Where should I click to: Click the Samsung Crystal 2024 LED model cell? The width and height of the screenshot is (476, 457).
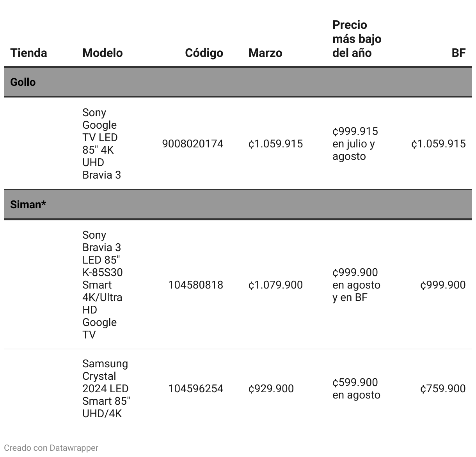coord(106,388)
